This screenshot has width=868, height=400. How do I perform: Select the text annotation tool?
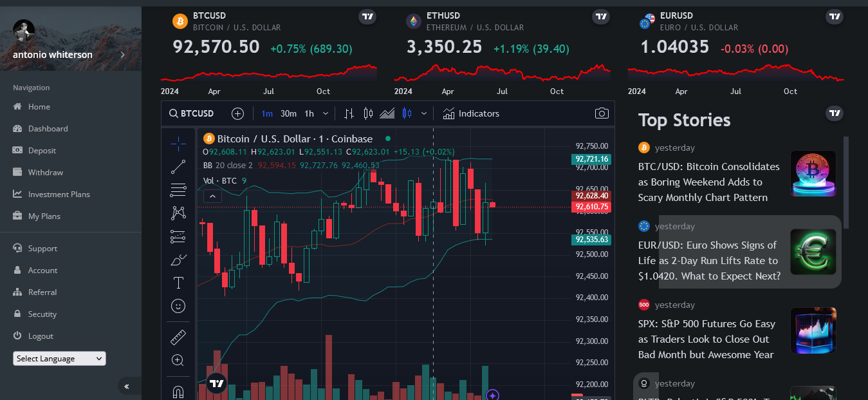coord(178,283)
